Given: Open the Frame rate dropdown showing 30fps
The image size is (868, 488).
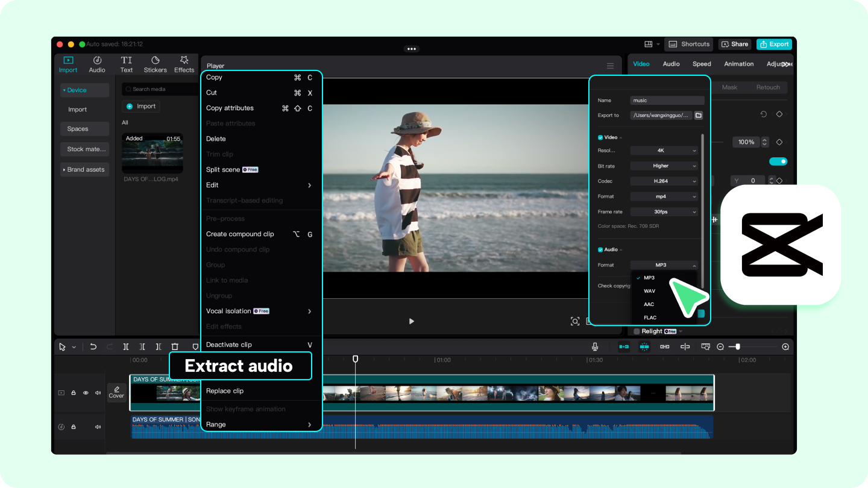Looking at the screenshot, I should (663, 211).
